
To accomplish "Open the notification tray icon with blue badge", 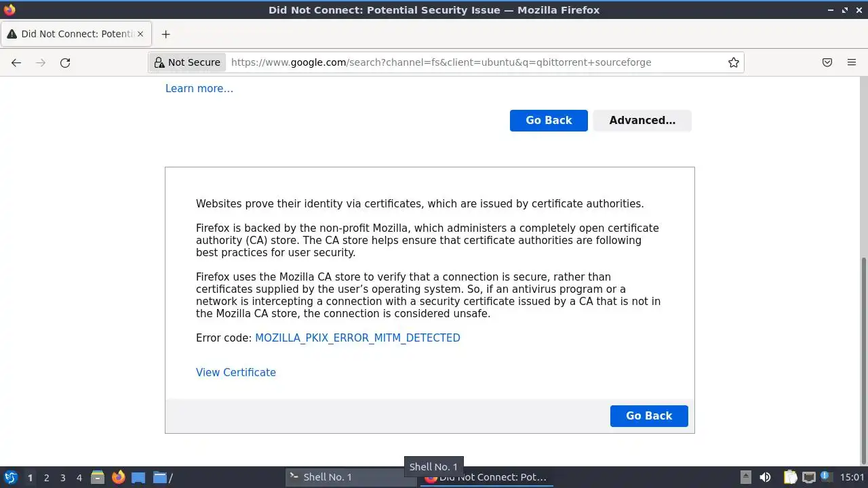I will [x=827, y=477].
